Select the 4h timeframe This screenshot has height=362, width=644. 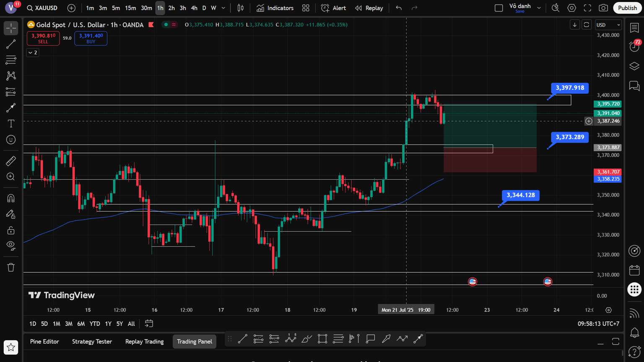point(194,8)
